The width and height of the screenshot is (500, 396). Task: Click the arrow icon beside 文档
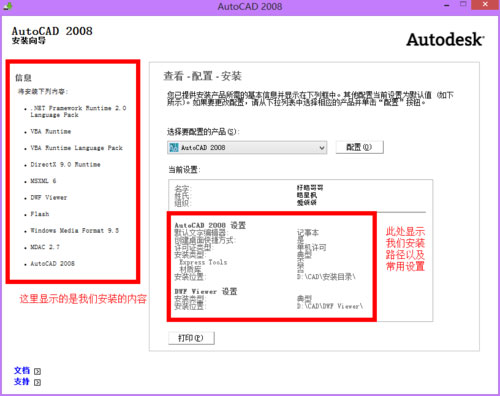(x=38, y=371)
